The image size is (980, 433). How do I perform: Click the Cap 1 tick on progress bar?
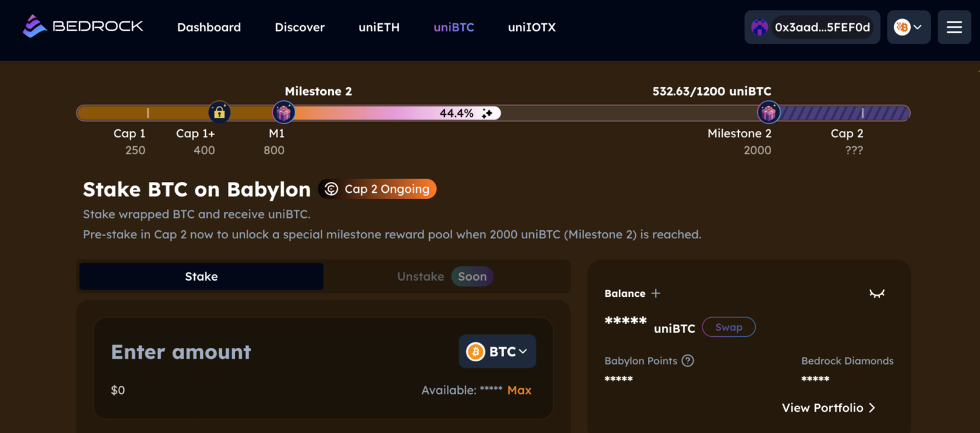pos(148,113)
